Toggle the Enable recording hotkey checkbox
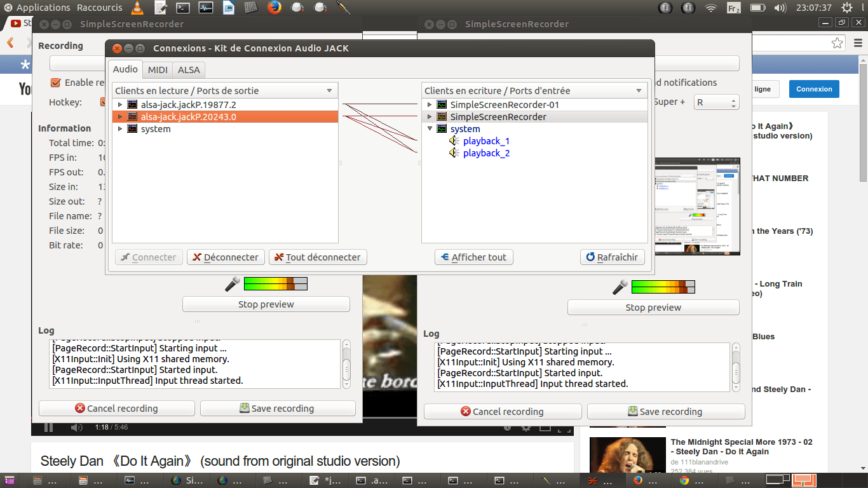 [55, 83]
